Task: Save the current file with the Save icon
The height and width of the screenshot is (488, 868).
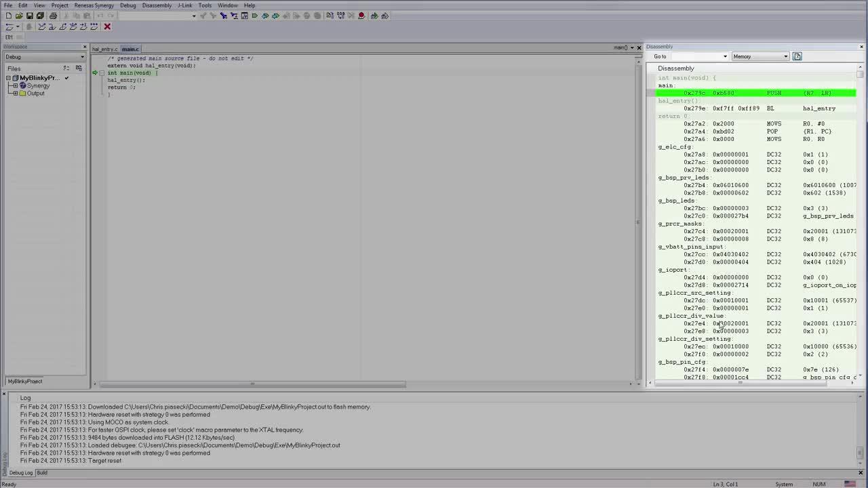Action: coord(31,16)
